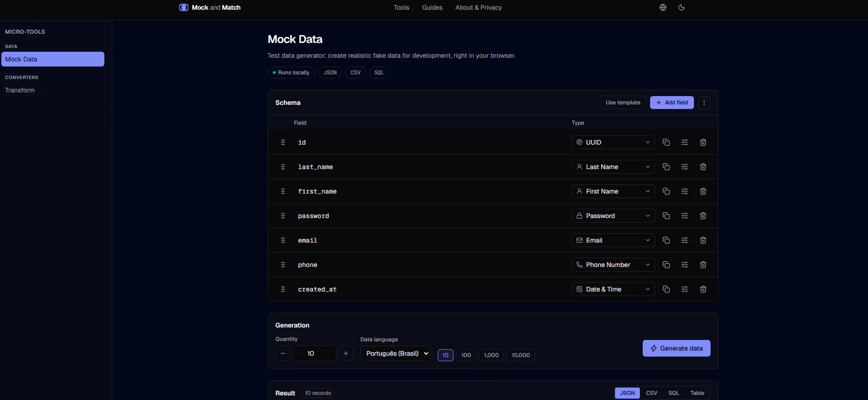Viewport: 868px width, 400px height.
Task: Switch result view to CSV tab
Action: (651, 393)
